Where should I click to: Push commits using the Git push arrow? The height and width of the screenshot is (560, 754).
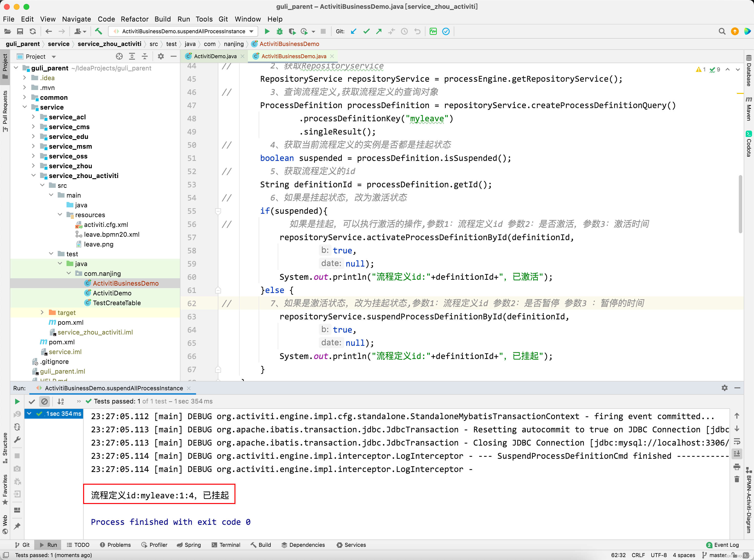[x=378, y=31]
